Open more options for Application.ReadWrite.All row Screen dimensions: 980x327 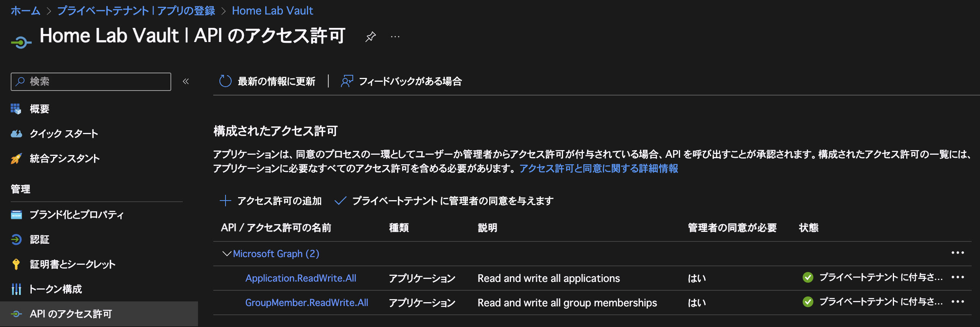click(957, 277)
